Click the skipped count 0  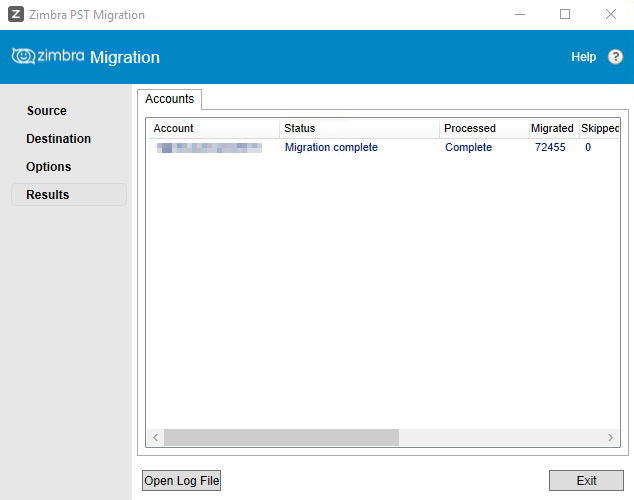click(588, 147)
